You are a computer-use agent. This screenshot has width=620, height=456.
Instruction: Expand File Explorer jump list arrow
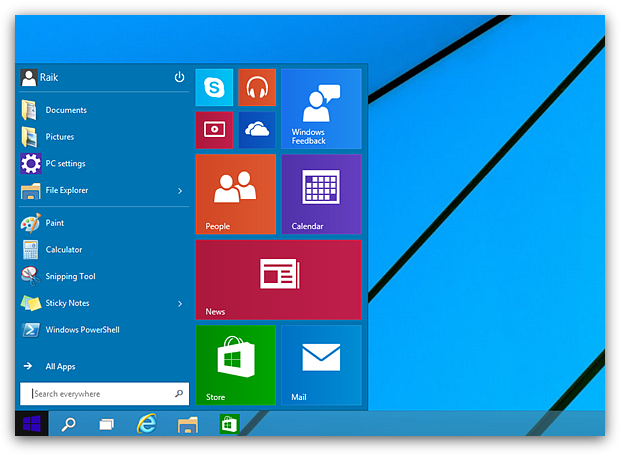click(180, 191)
